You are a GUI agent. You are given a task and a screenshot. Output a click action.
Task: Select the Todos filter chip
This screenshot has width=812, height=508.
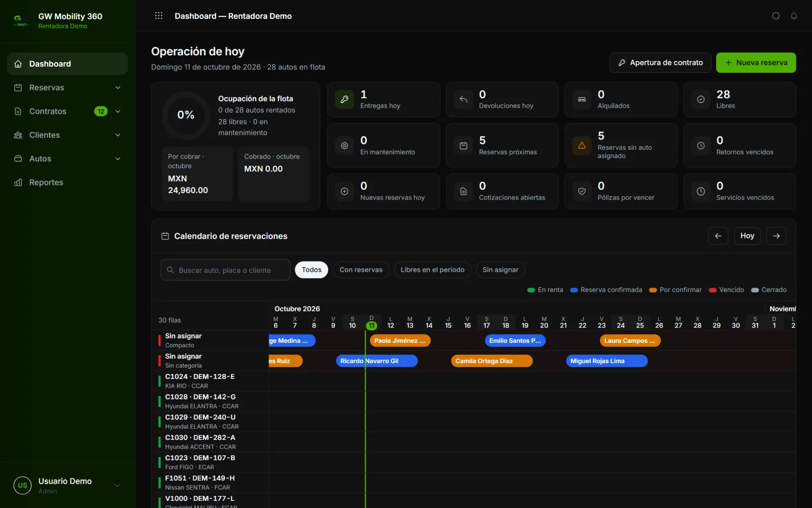(x=312, y=270)
